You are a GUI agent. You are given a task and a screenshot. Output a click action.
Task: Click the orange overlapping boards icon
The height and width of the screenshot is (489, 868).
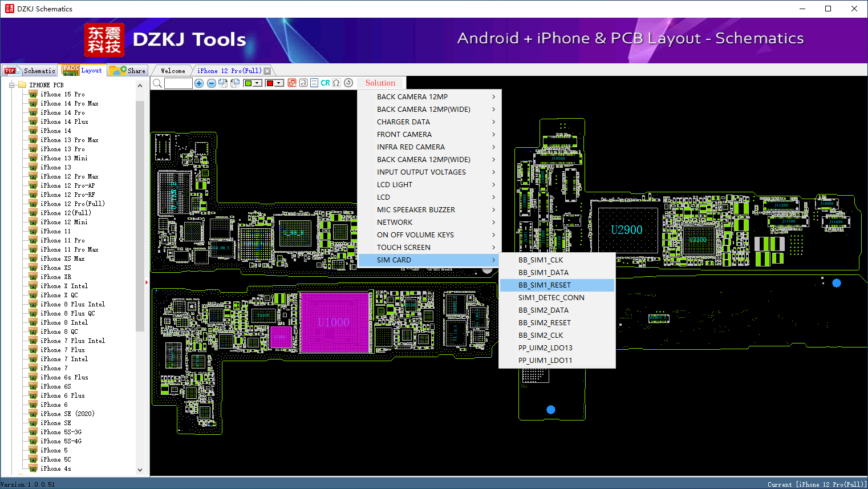pos(292,83)
